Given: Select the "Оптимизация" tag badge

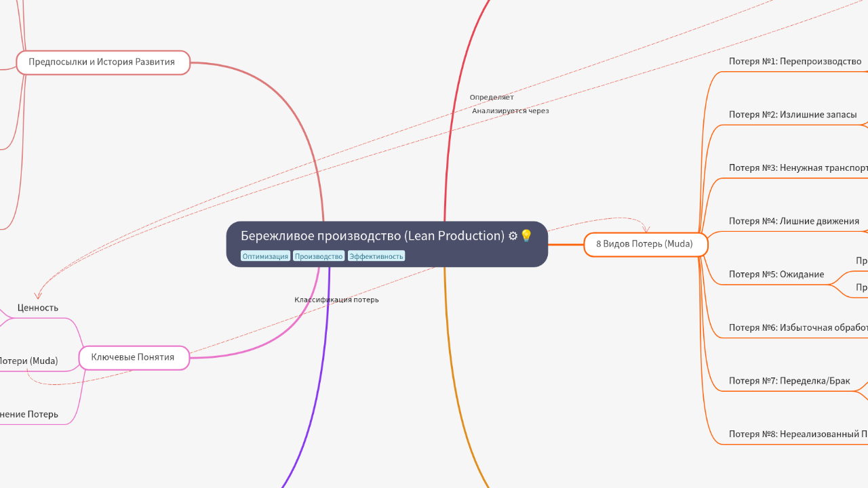Looking at the screenshot, I should tap(265, 256).
